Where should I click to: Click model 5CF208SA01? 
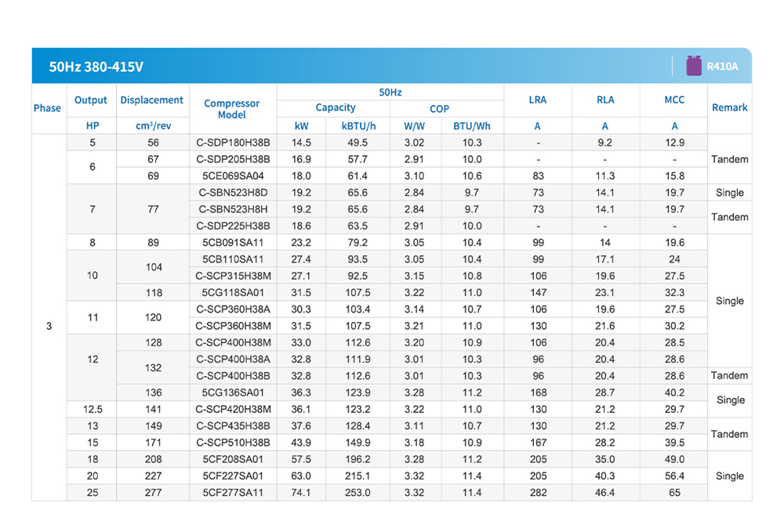(x=233, y=459)
